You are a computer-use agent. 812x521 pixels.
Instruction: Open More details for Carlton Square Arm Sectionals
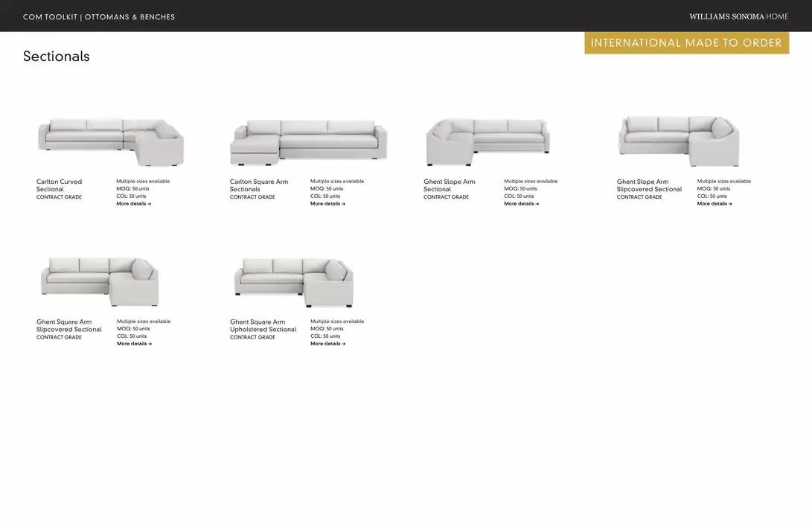coord(327,204)
